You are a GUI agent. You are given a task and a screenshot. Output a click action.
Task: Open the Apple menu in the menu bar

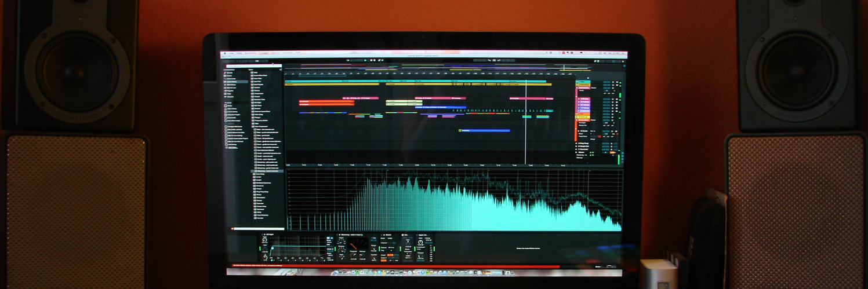coord(224,53)
